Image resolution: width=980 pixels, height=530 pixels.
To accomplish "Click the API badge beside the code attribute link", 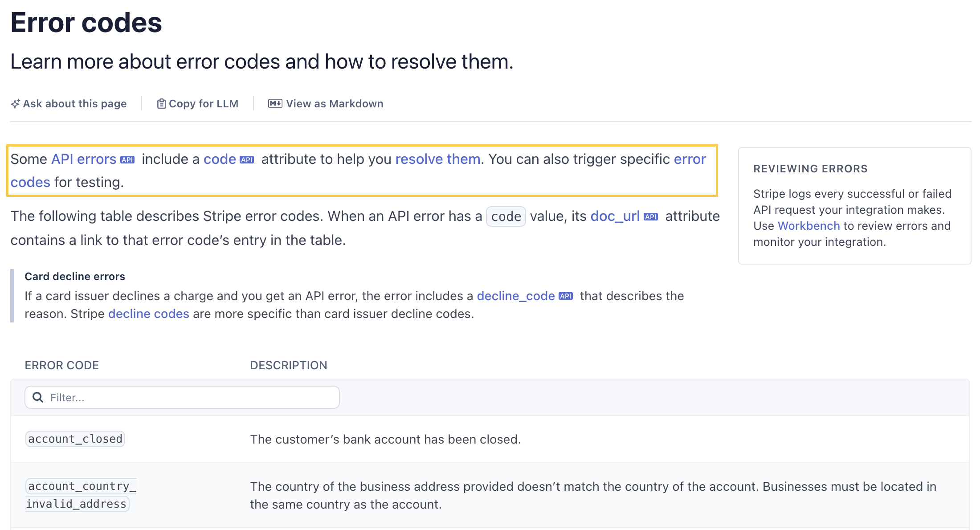I will click(x=248, y=159).
